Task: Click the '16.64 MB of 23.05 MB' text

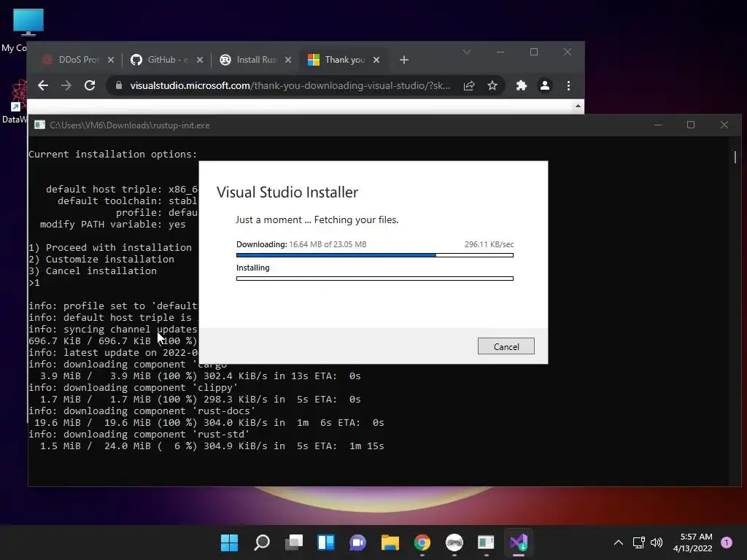Action: click(x=328, y=244)
